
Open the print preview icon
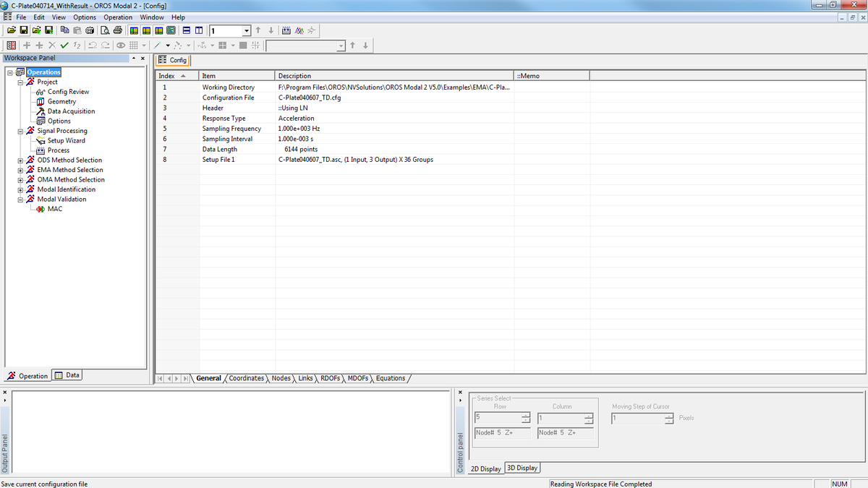106,31
